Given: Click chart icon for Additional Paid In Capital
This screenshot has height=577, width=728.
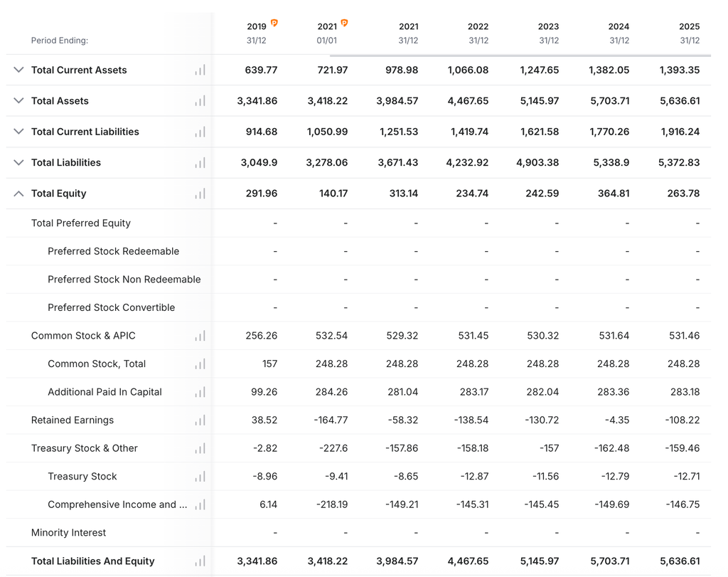Looking at the screenshot, I should point(200,392).
